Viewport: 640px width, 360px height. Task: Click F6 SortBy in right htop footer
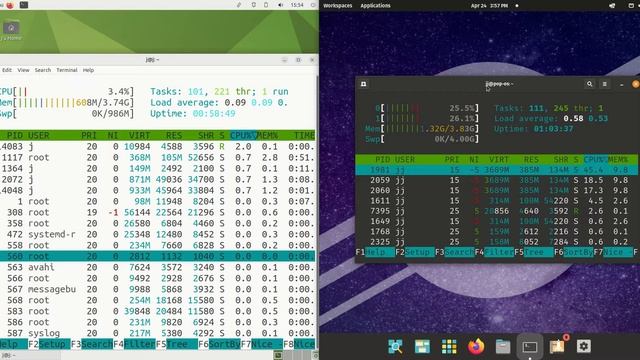[x=573, y=252]
